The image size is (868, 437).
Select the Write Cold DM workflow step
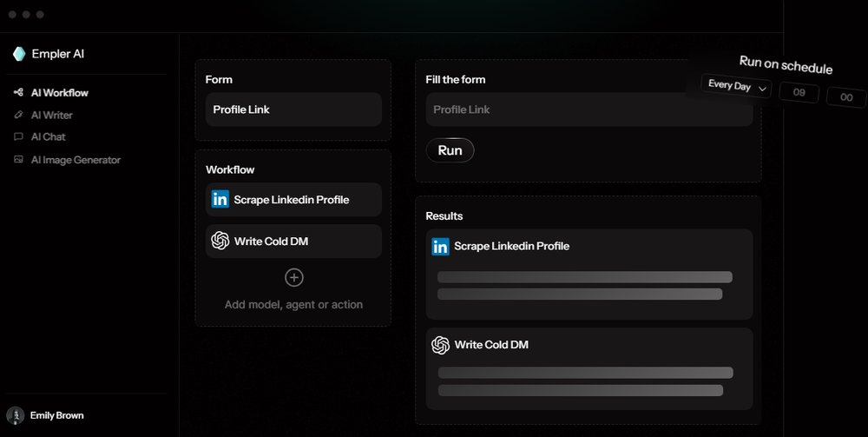coord(293,241)
